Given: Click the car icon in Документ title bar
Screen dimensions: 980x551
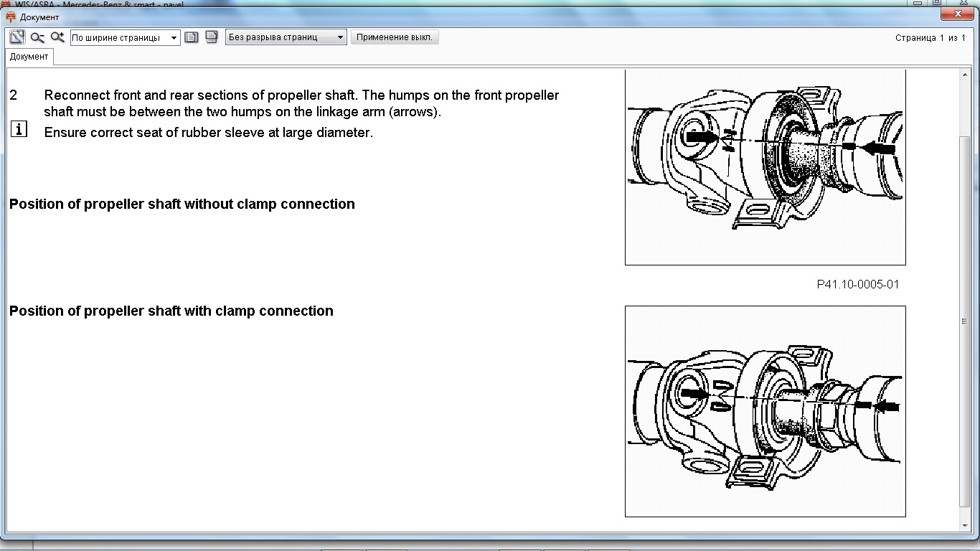Looking at the screenshot, I should 11,17.
